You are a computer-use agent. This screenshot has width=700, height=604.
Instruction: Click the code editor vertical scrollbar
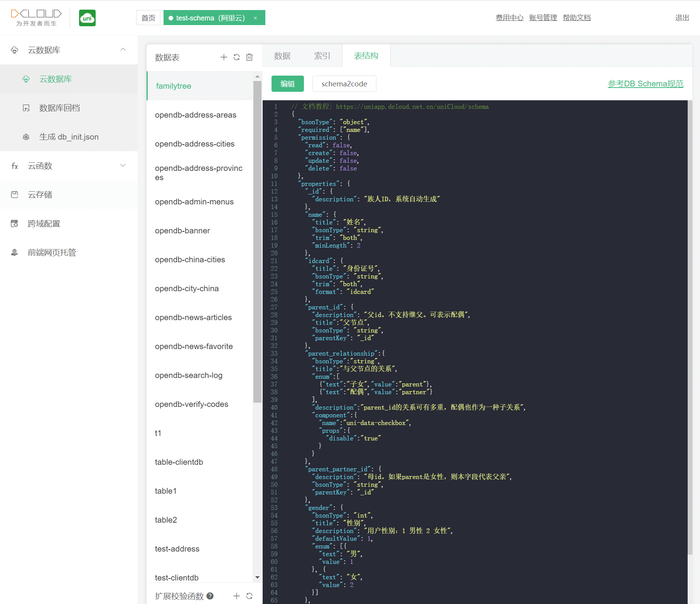[690, 328]
